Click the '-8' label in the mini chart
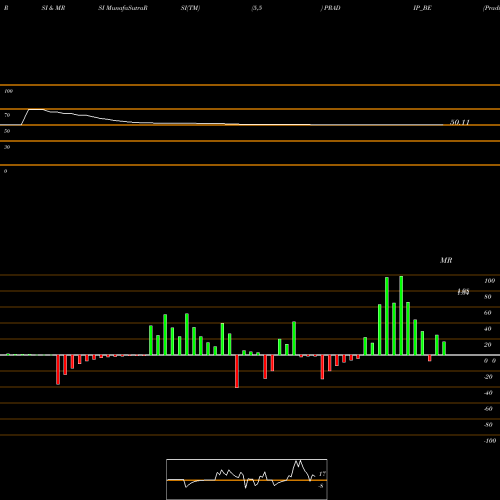This screenshot has height=500, width=500. click(321, 486)
